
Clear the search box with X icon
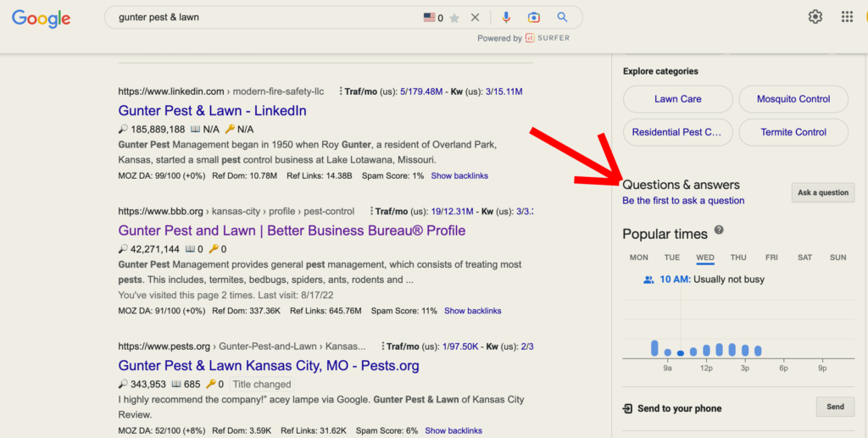click(475, 18)
